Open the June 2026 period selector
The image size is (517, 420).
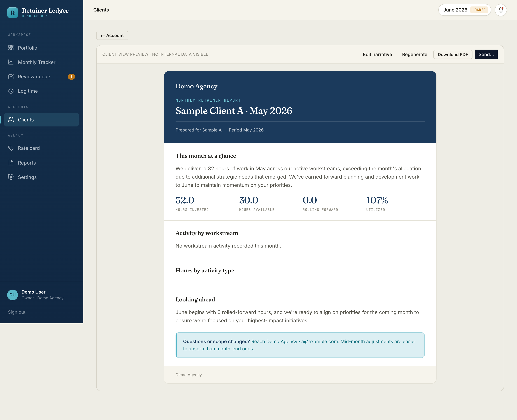pos(465,10)
